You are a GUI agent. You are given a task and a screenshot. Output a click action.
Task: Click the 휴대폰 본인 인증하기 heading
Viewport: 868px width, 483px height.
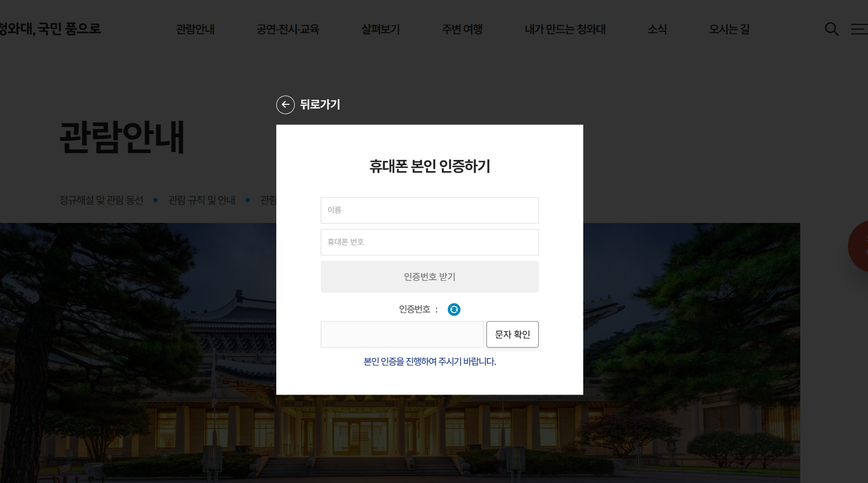pyautogui.click(x=430, y=166)
